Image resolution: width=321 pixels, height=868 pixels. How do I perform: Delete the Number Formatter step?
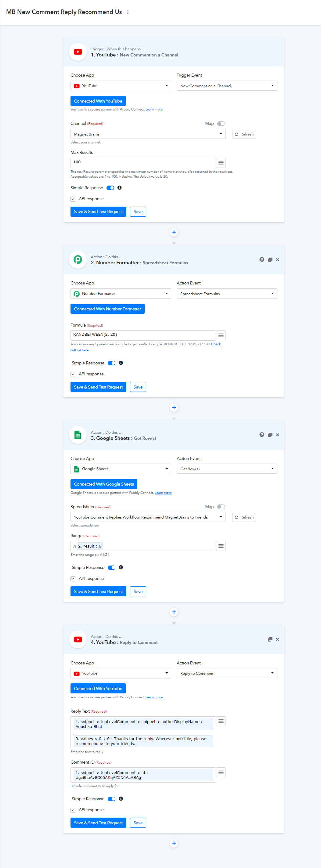(x=278, y=260)
